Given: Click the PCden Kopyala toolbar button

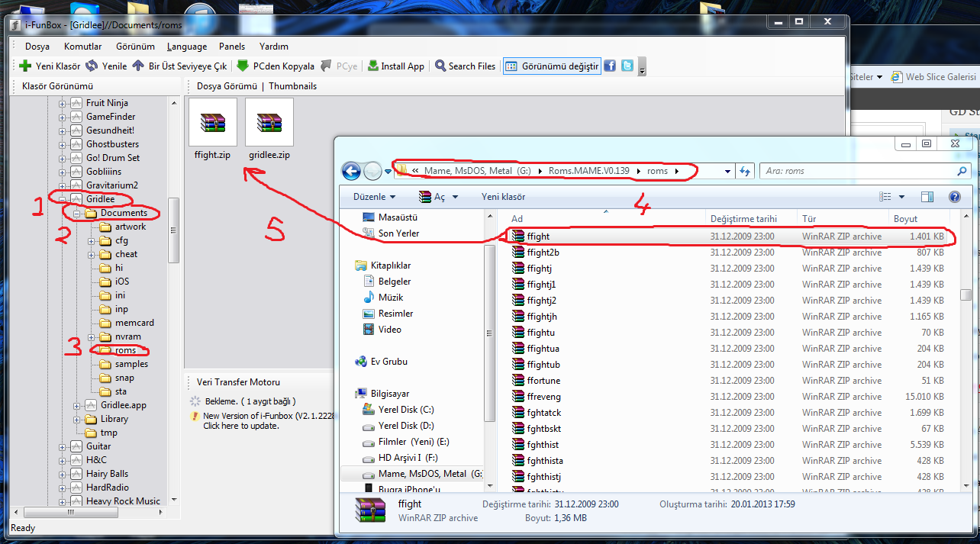Looking at the screenshot, I should point(275,66).
